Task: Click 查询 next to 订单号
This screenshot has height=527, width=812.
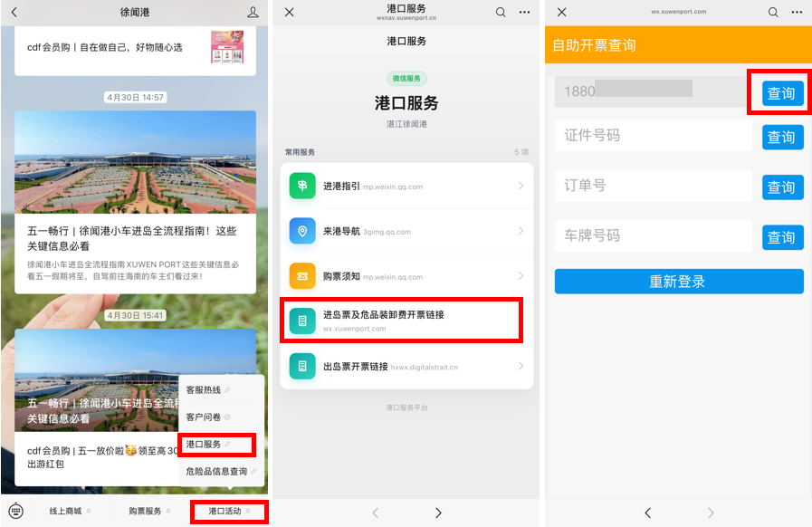Action: [x=782, y=187]
